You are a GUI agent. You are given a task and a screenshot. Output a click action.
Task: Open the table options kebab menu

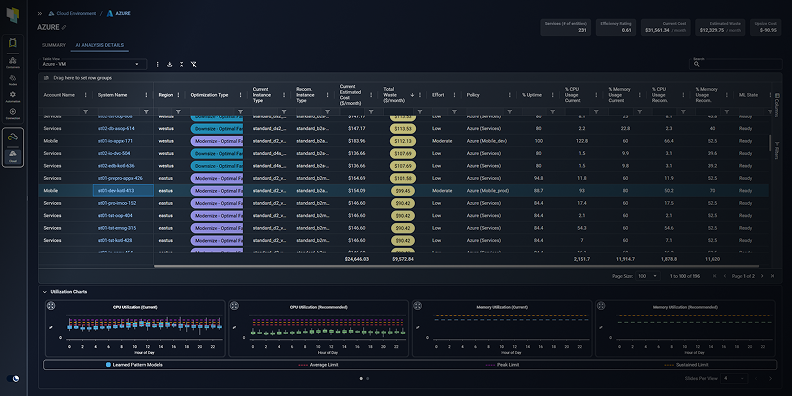coord(158,64)
